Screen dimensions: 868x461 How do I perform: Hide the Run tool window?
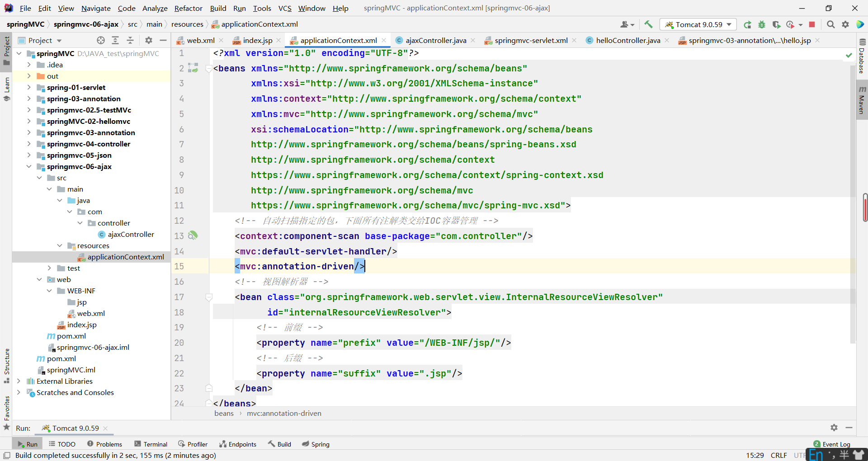click(849, 428)
